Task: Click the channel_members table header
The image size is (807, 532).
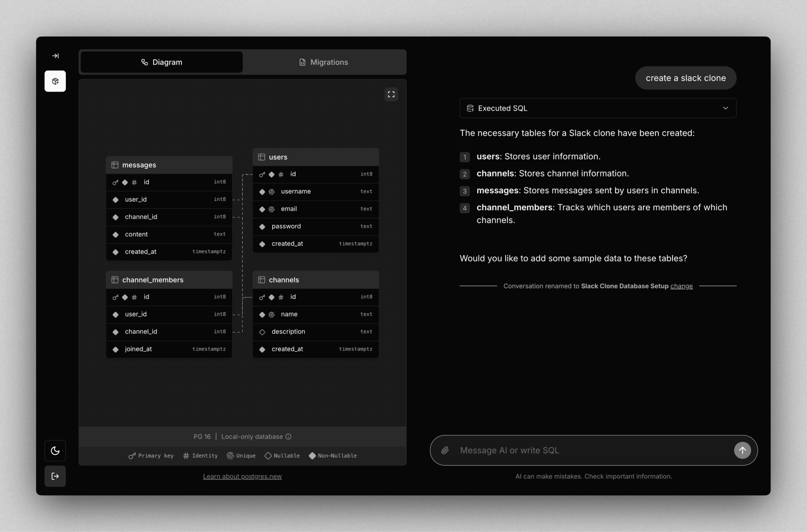Action: [x=169, y=280]
